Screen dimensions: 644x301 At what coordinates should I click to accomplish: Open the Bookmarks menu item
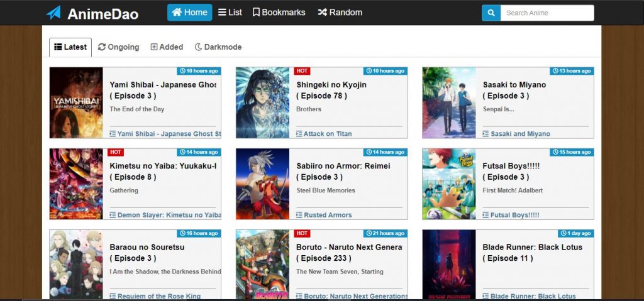[x=279, y=13]
